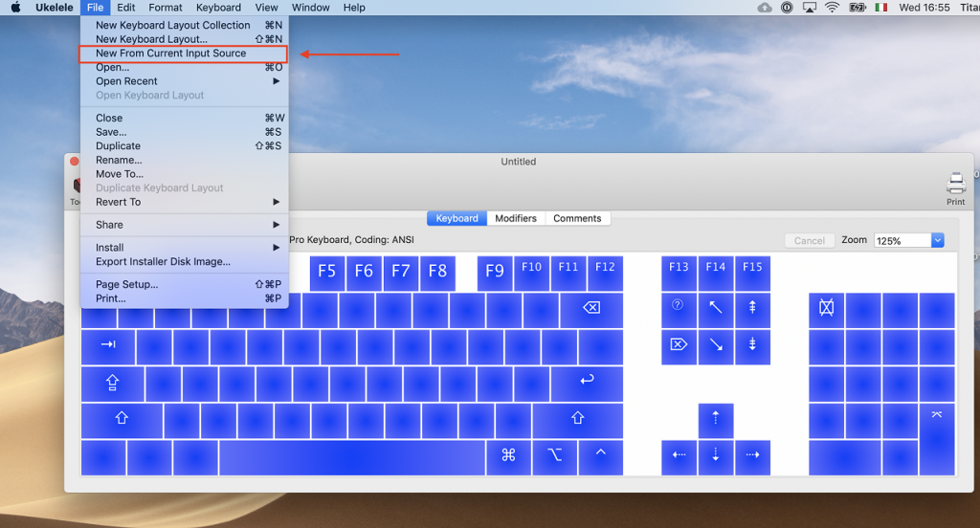Click the space bar key
Viewport: 980px width, 528px height.
pos(352,458)
